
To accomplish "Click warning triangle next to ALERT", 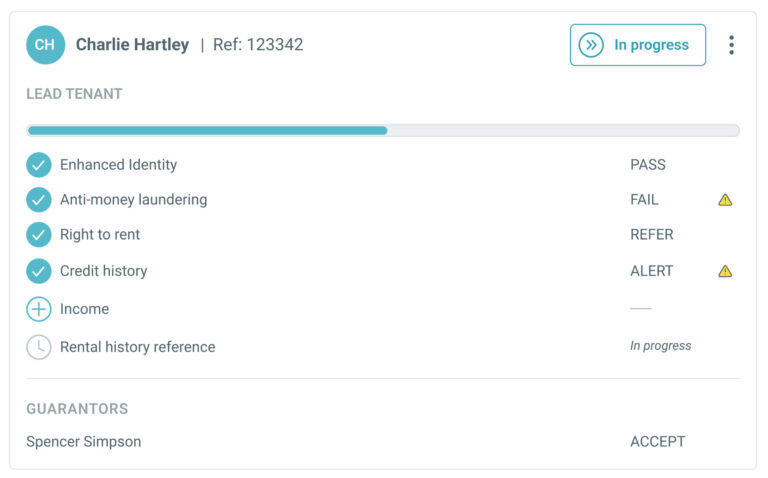I will (725, 271).
